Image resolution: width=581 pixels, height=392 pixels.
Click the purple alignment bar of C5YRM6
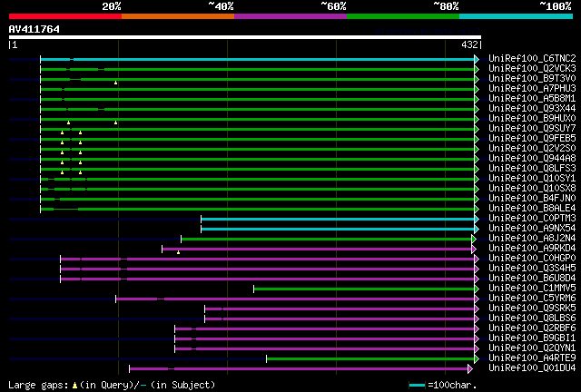295,299
